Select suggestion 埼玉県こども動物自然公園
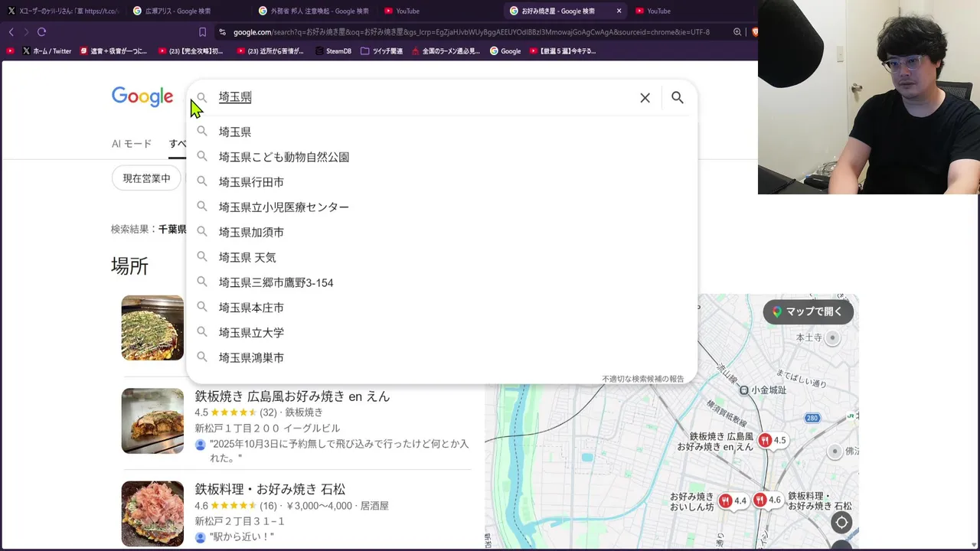 tap(442, 157)
